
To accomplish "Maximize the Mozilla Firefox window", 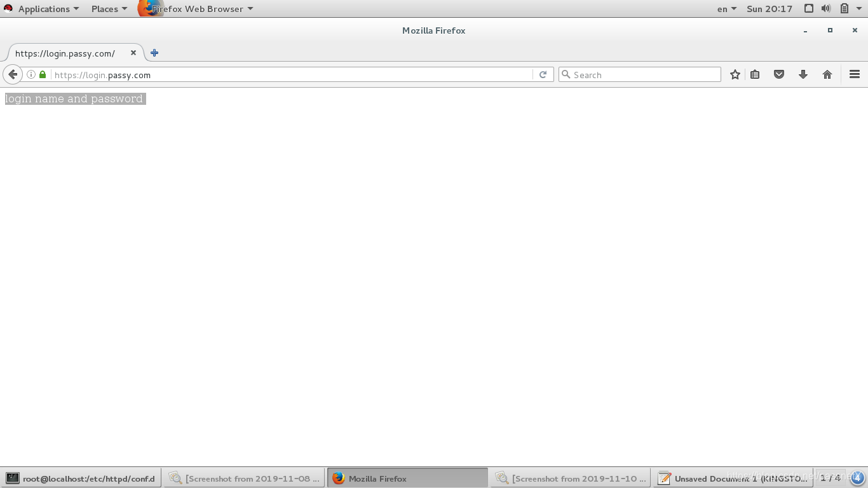I will pos(830,30).
